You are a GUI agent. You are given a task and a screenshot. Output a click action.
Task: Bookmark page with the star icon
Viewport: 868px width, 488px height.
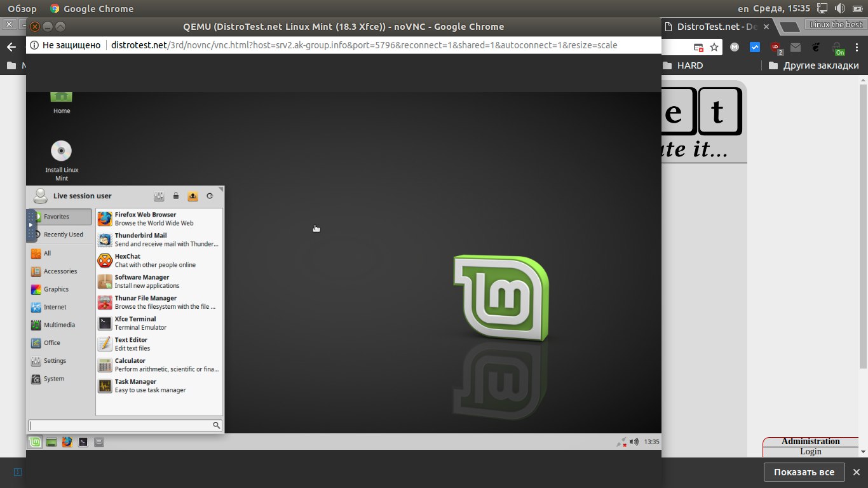point(714,47)
